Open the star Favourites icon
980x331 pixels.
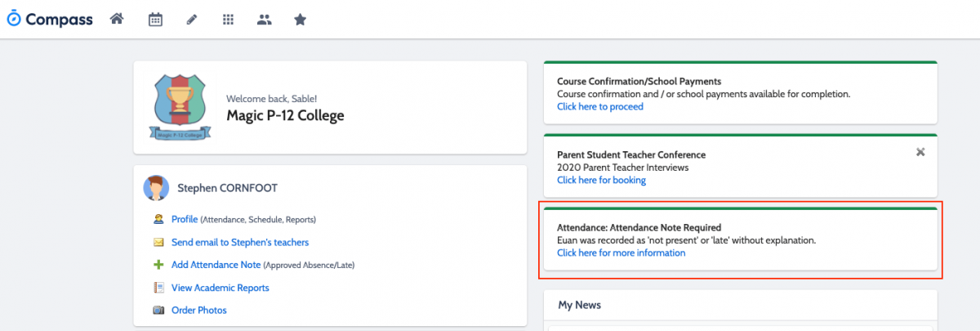[300, 19]
